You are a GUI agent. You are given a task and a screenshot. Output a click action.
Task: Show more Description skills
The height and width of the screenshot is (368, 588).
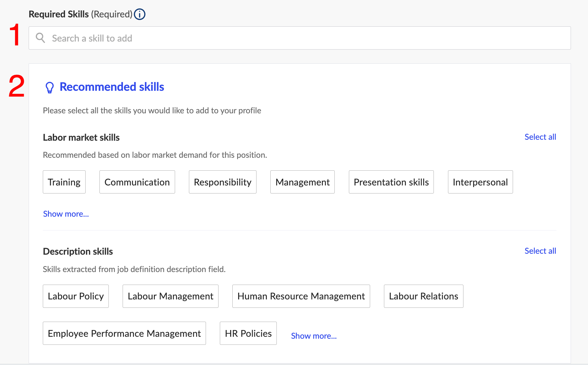314,336
